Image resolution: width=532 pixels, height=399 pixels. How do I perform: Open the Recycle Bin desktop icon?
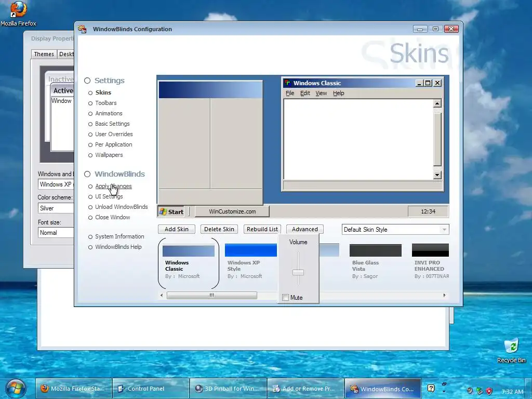click(511, 351)
